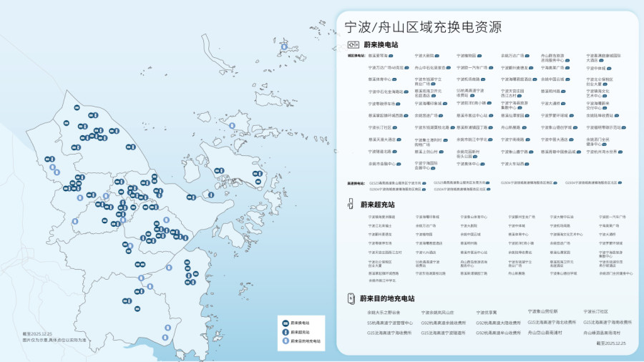The width and height of the screenshot is (644, 362).
Task: Select the northernmost station marker on the map
Action: [283, 47]
